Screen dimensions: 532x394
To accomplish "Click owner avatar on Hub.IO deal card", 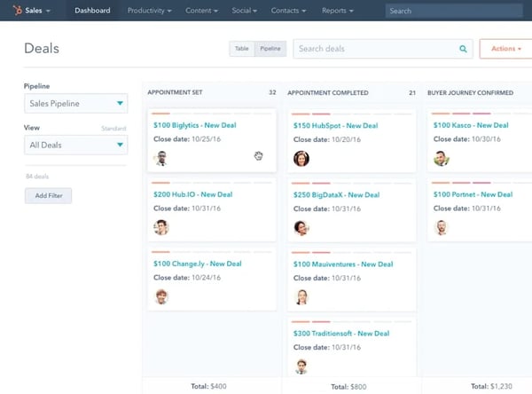I will (x=160, y=227).
